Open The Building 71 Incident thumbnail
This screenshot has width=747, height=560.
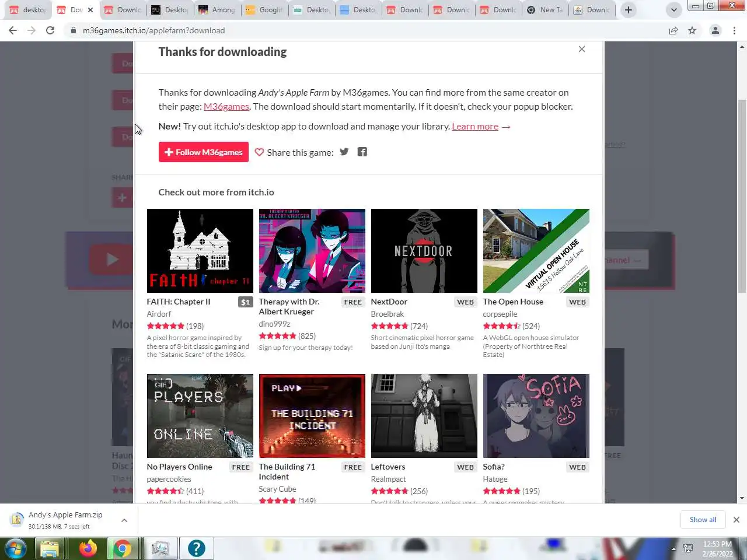point(312,416)
